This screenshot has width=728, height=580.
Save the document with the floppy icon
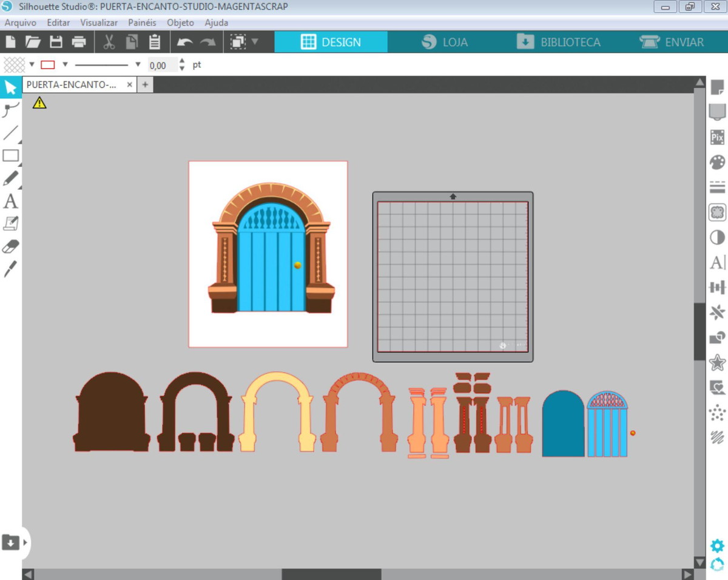pyautogui.click(x=56, y=42)
